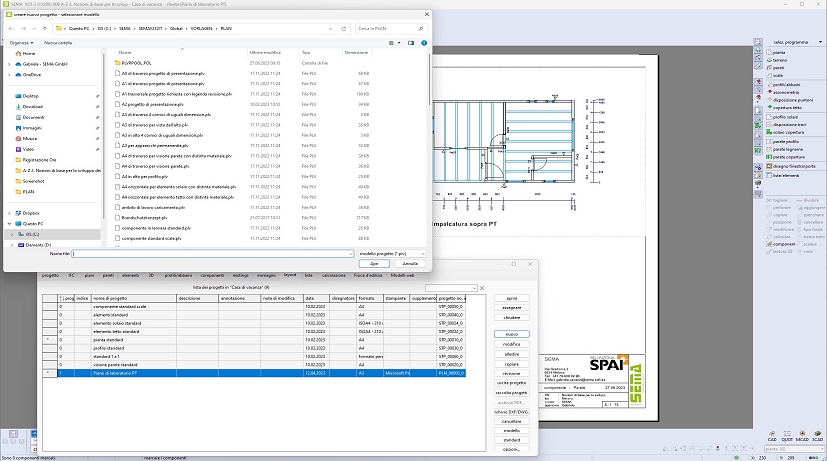
Task: Select the Download quick access folder
Action: [32, 106]
